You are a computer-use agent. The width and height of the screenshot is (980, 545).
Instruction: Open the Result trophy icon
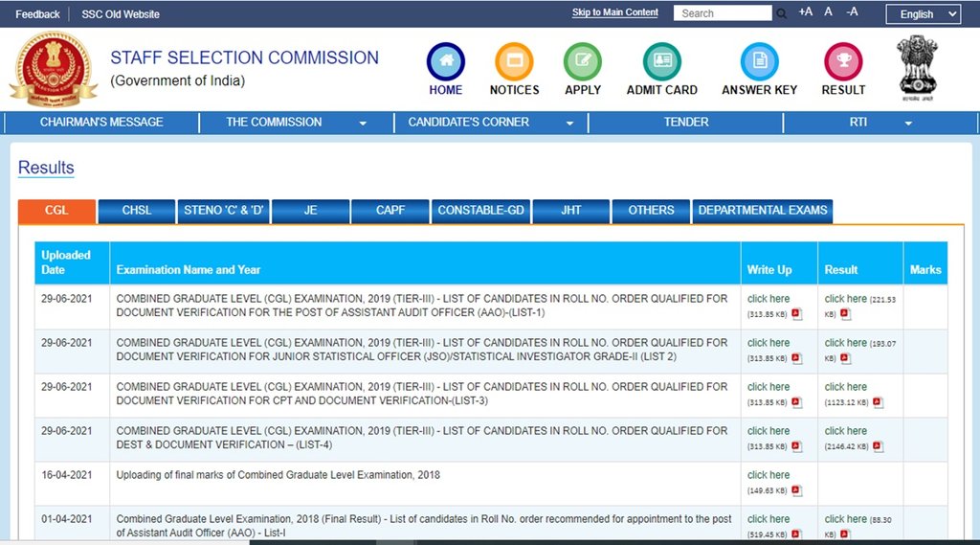(843, 62)
